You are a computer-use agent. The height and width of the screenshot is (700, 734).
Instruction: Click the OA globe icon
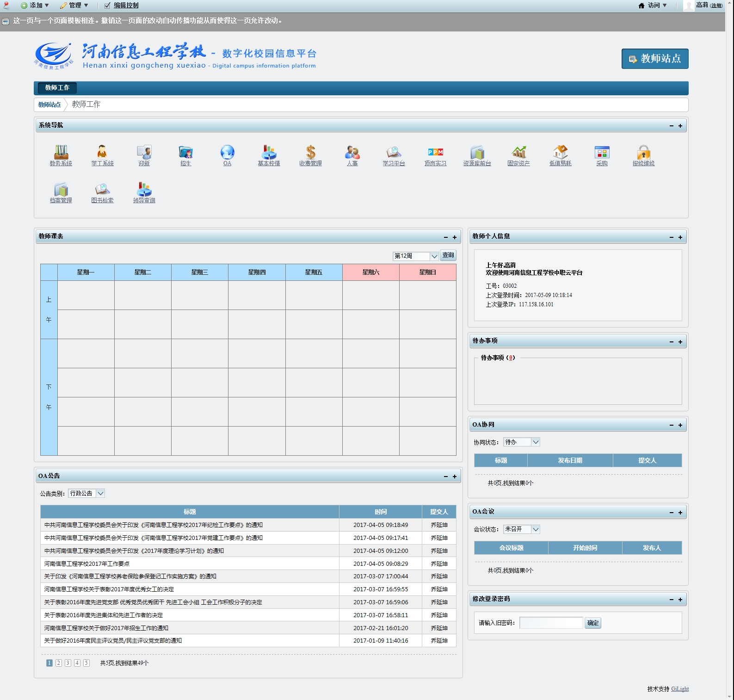click(x=227, y=152)
